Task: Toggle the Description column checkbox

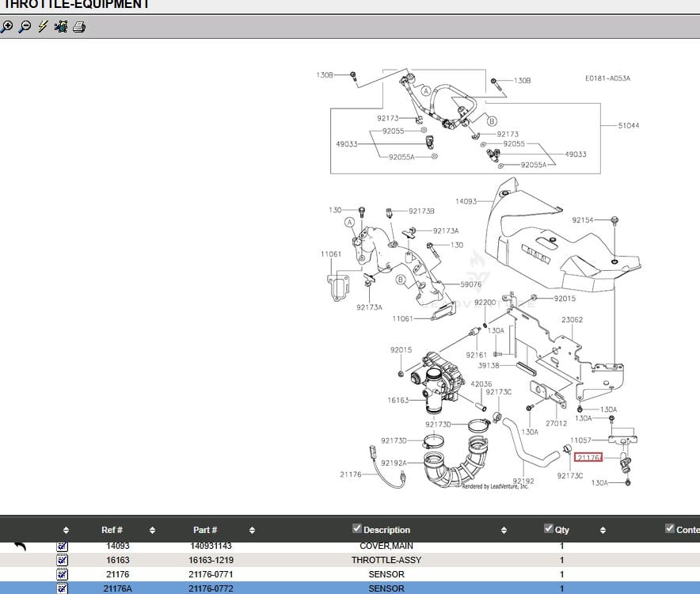Action: [357, 529]
